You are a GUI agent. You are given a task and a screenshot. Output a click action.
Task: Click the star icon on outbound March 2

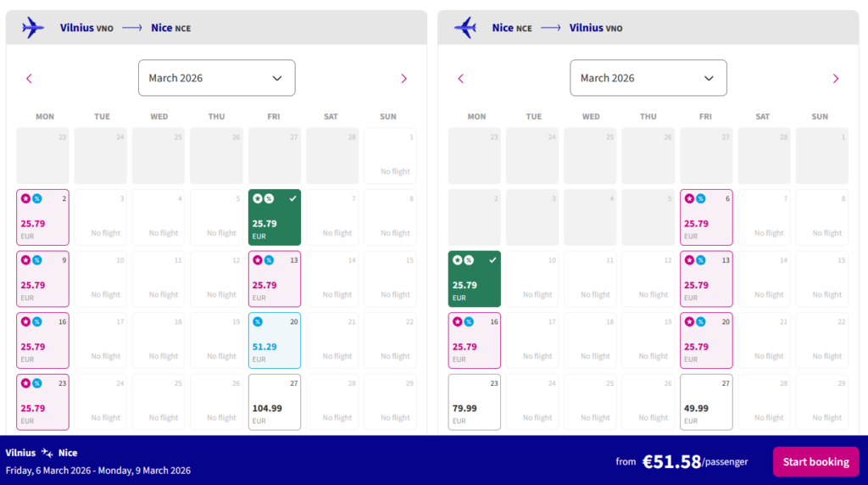click(25, 199)
